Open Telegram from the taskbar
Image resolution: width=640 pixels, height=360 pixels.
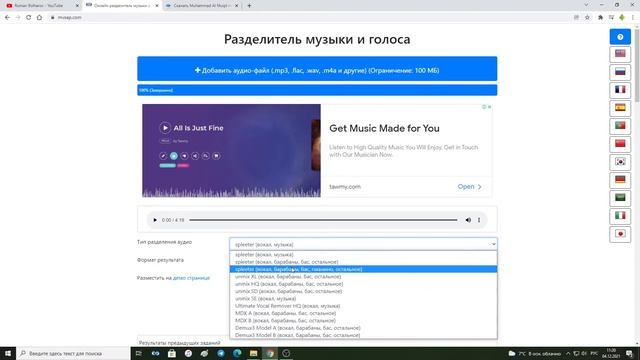pos(221,353)
